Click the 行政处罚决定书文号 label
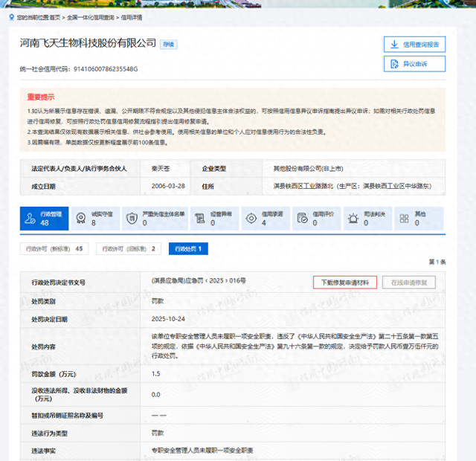 click(58, 283)
